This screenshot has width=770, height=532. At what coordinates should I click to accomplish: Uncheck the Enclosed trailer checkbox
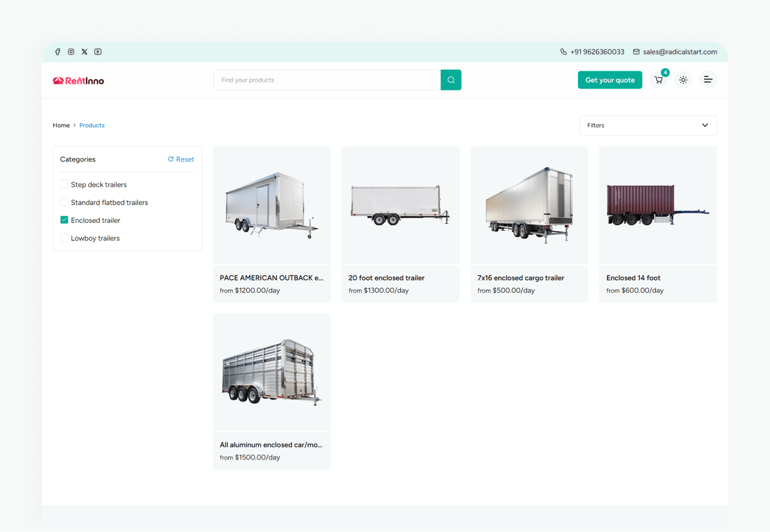click(x=64, y=220)
